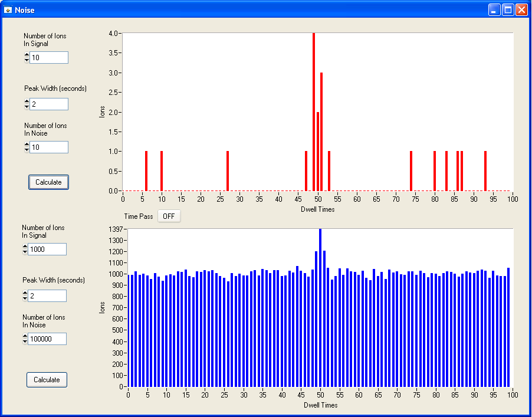Decrement the bottom Peak Width spinner

24,298
